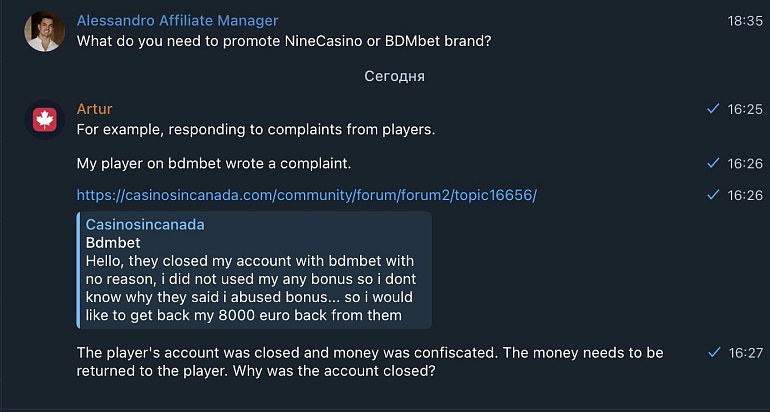
Task: Click the read checkmark beside 16:25
Action: [713, 109]
